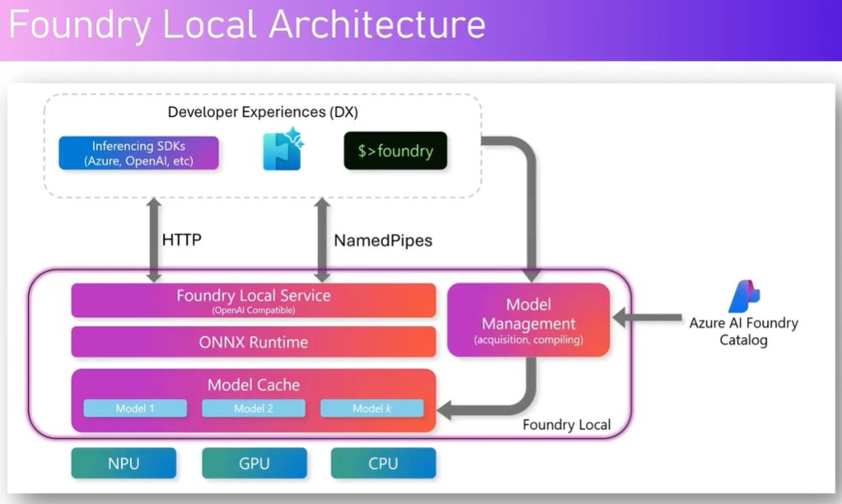This screenshot has width=842, height=504.
Task: Select the Model k chip
Action: [372, 408]
